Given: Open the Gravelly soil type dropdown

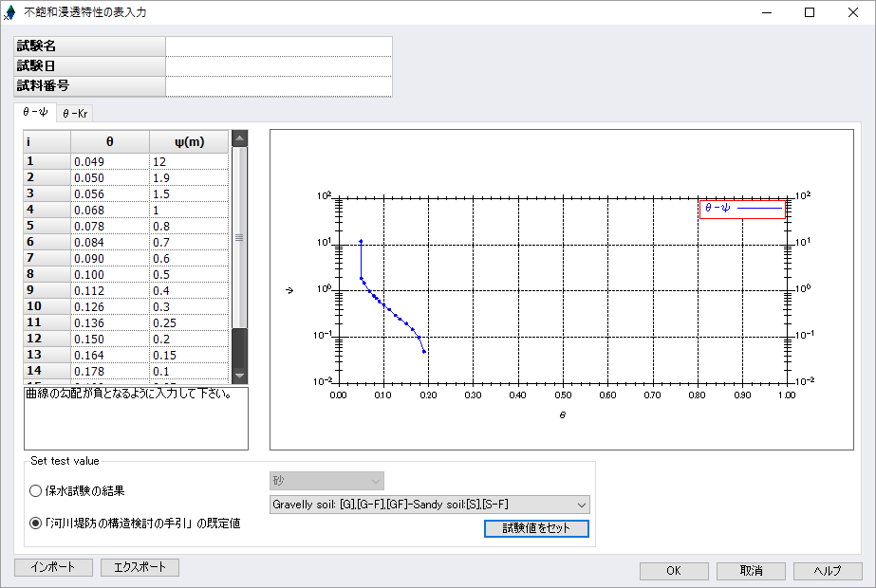Looking at the screenshot, I should tap(430, 505).
